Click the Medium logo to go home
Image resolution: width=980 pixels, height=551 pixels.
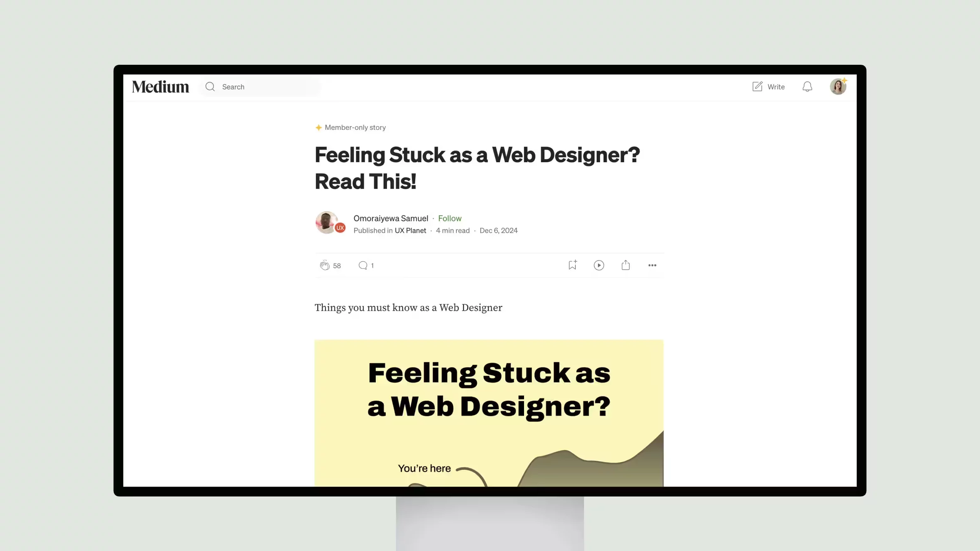160,86
